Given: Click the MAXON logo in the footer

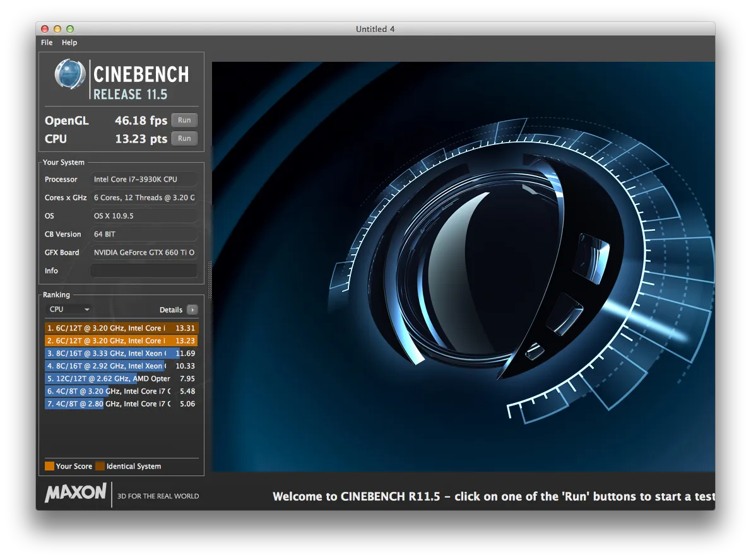Looking at the screenshot, I should tap(76, 493).
